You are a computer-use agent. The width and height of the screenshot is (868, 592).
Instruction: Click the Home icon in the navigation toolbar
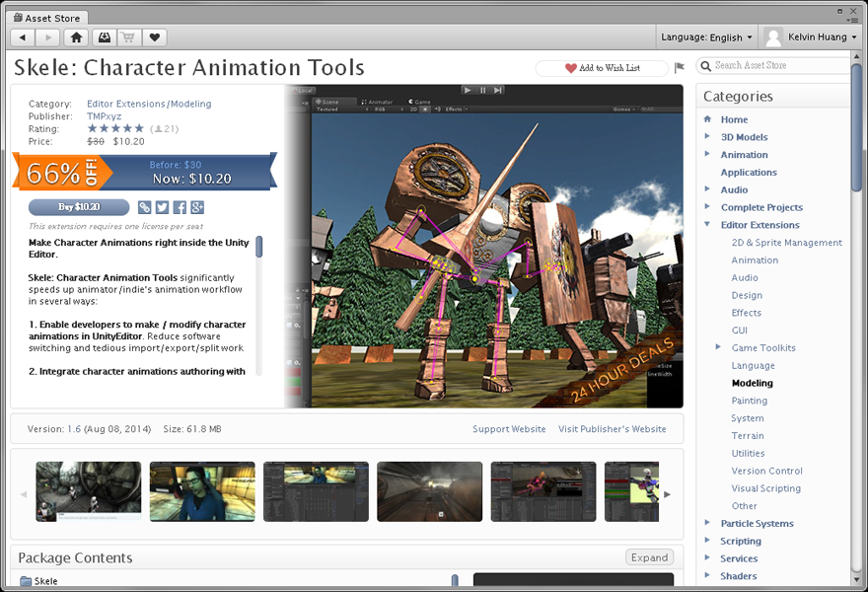[x=77, y=37]
